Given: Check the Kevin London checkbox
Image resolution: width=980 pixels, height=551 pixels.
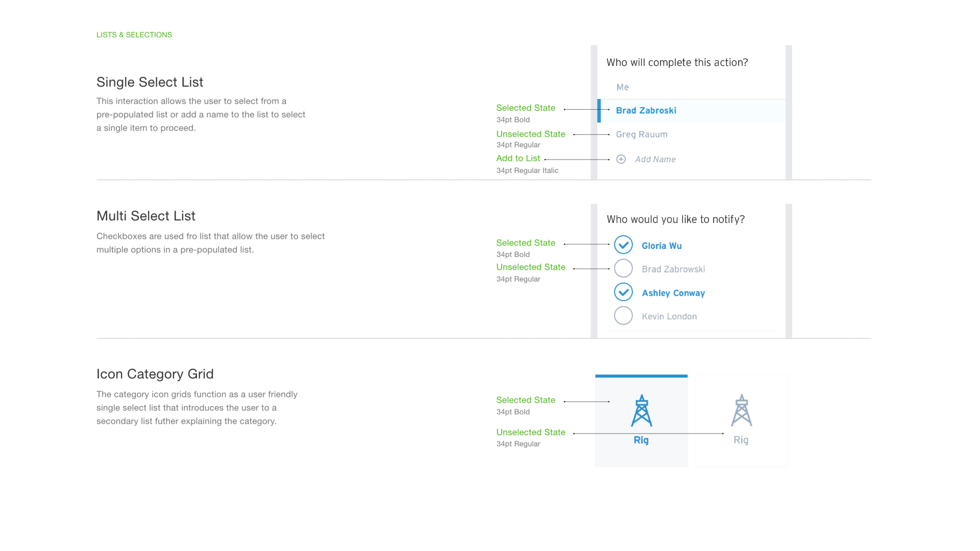Looking at the screenshot, I should point(623,316).
